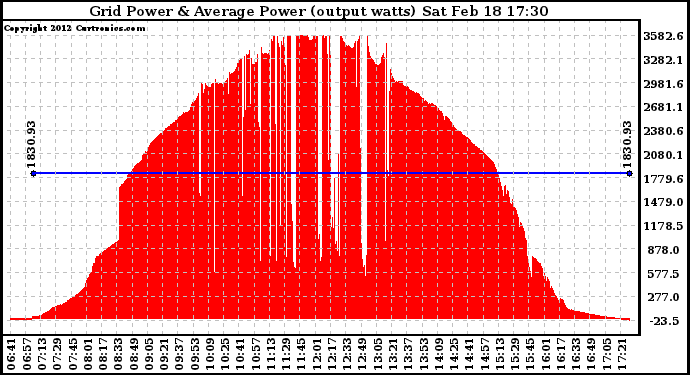Select the '16:33' x-axis label

pos(577,354)
